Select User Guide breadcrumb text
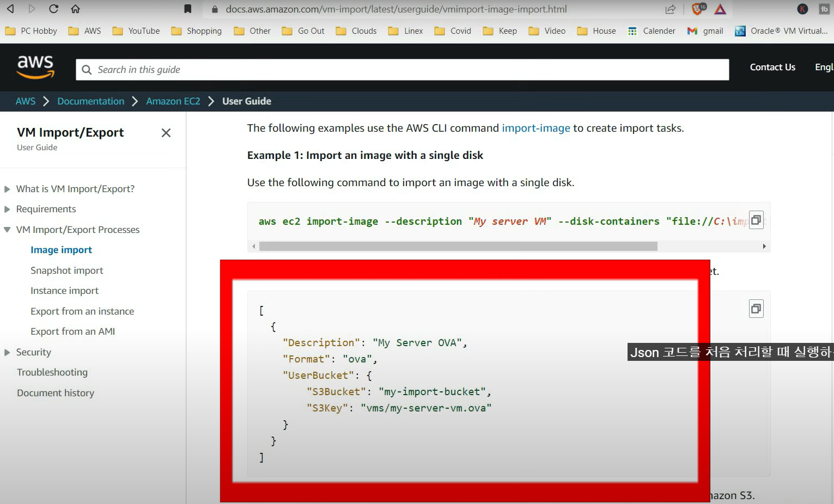The width and height of the screenshot is (834, 504). (247, 101)
